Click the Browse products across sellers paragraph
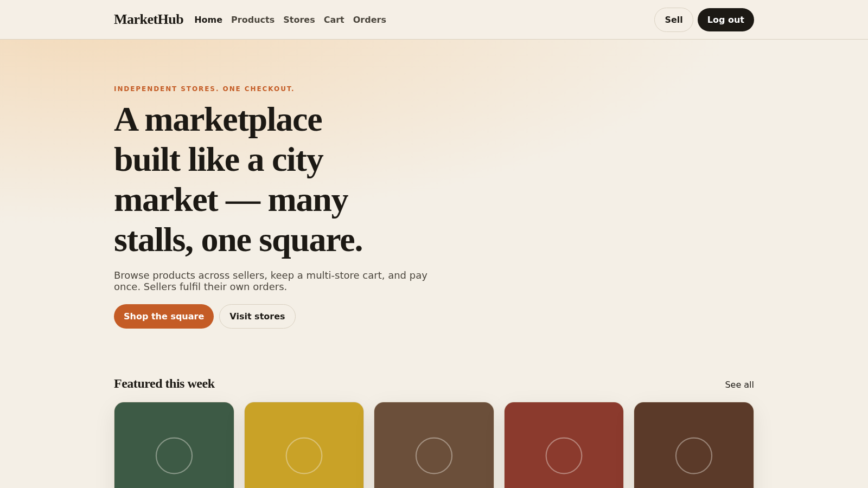The height and width of the screenshot is (488, 868). 271,281
